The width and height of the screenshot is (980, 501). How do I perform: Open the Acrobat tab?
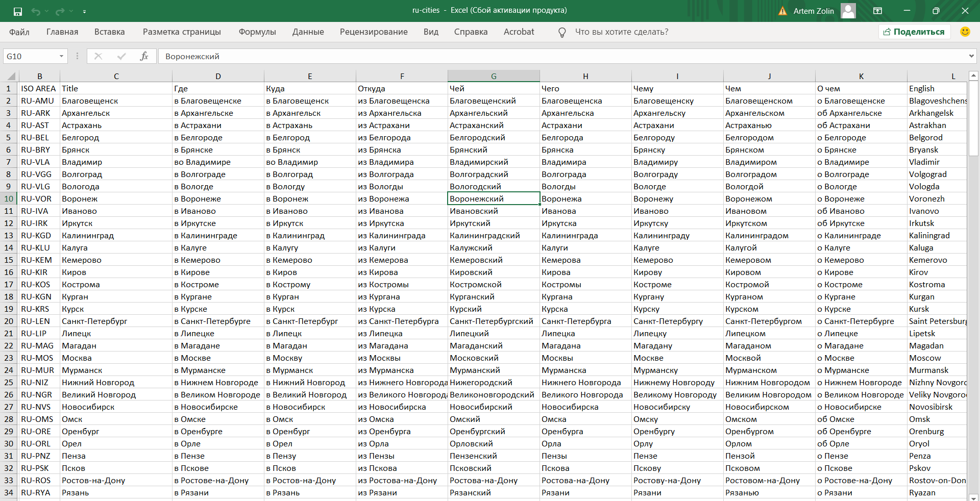519,32
